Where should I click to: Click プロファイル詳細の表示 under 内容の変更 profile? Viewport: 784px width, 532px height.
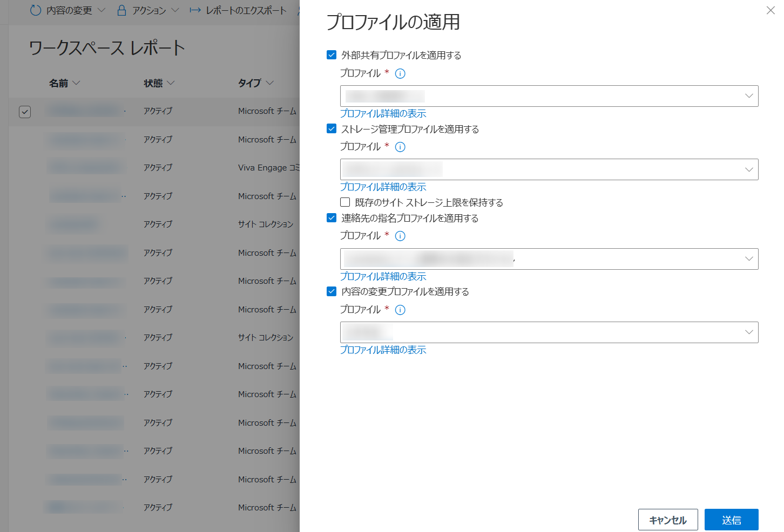click(383, 350)
